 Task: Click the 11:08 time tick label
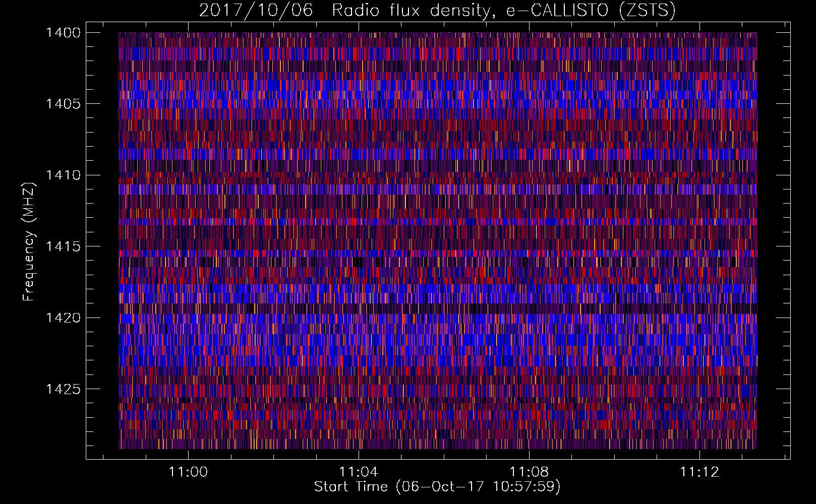(529, 472)
